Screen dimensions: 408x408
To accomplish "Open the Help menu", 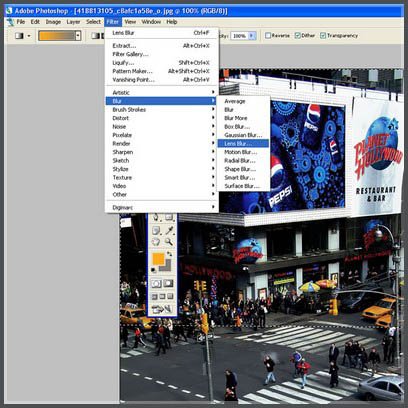I will tap(172, 22).
